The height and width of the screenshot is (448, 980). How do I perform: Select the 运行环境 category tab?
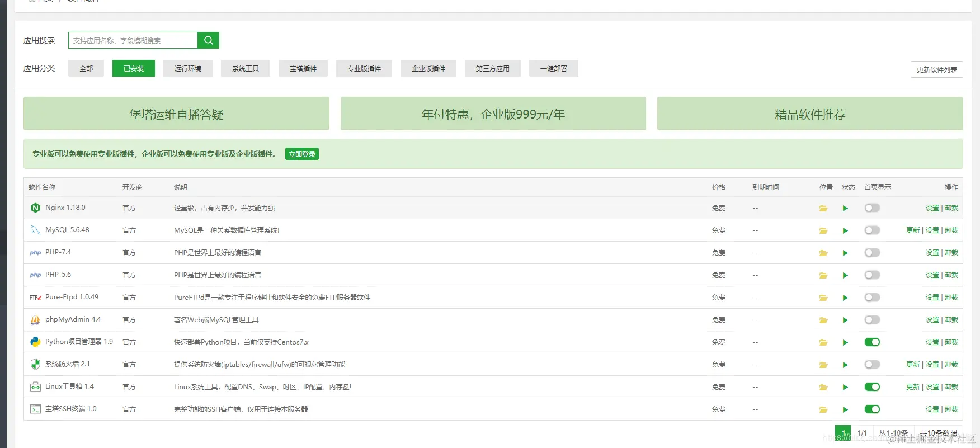coord(188,68)
